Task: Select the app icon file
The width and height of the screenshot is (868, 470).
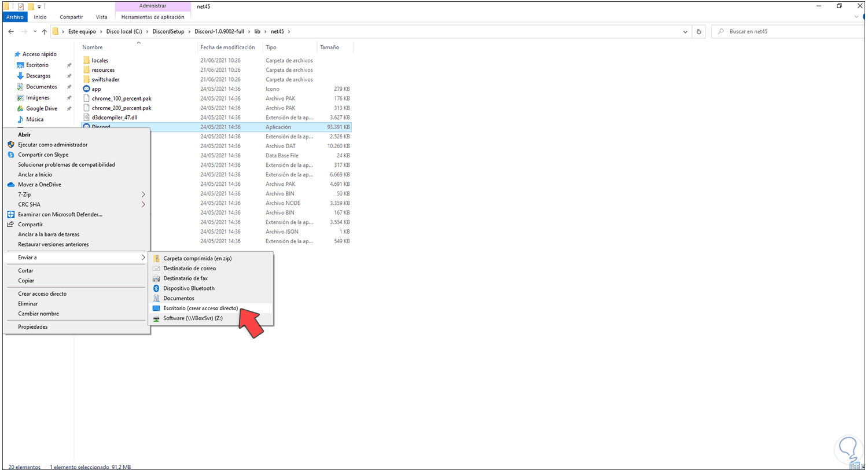Action: 87,89
